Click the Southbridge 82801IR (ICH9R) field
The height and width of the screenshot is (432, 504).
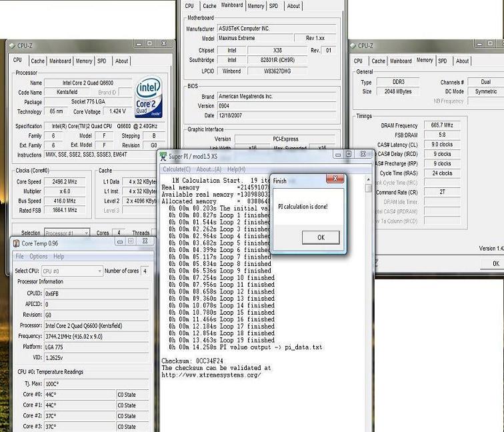277,60
